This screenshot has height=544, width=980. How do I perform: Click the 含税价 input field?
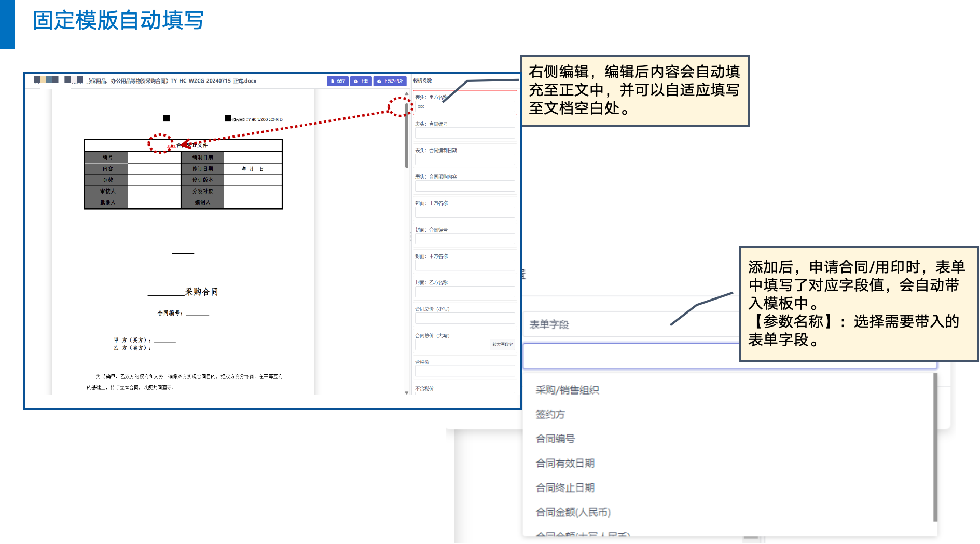click(464, 371)
